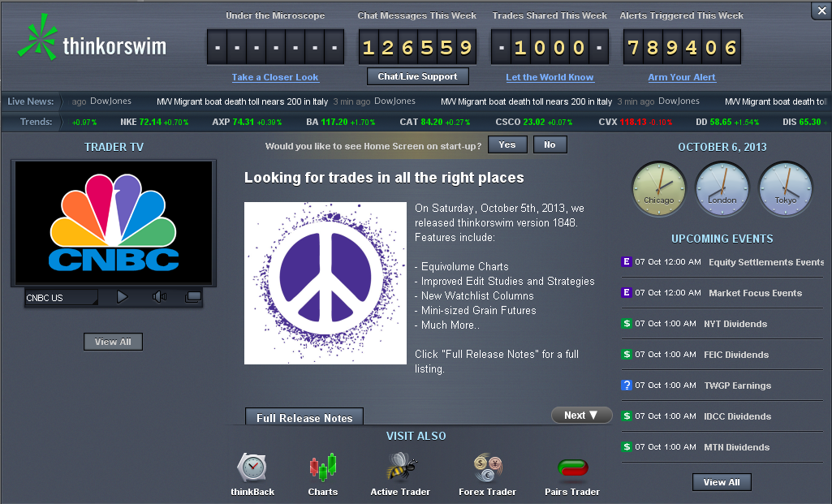Click the Equity Settlements Events E icon

coord(626,261)
